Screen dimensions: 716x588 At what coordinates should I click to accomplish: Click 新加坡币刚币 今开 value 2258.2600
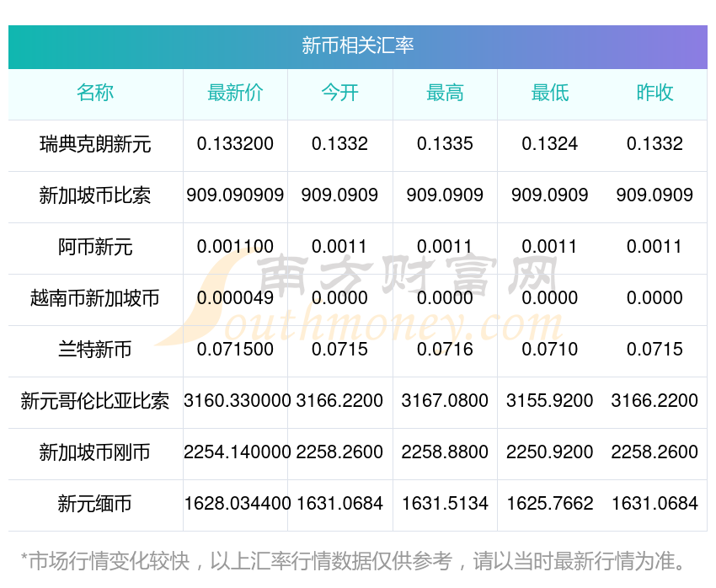pos(339,452)
